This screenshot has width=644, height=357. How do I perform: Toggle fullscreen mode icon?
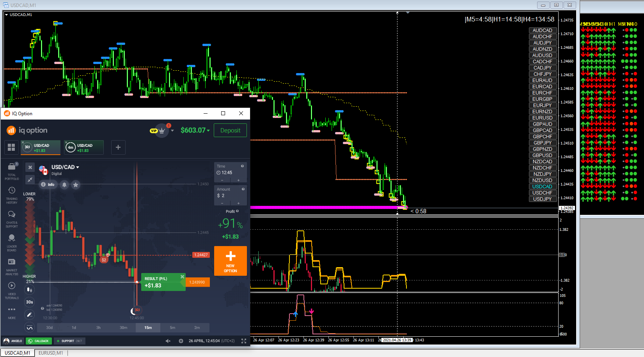(244, 341)
